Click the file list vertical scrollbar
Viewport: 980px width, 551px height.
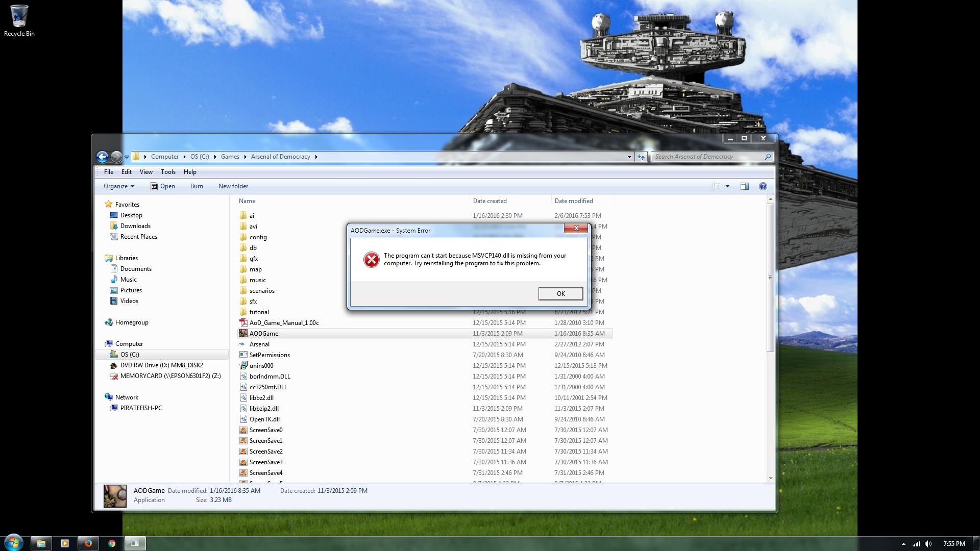pyautogui.click(x=770, y=278)
